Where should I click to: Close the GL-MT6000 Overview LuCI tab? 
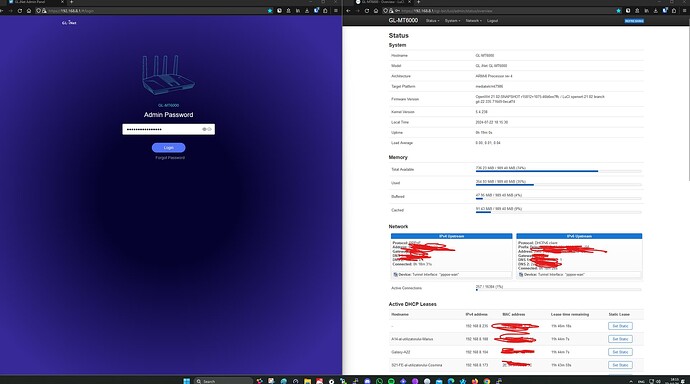410,2
